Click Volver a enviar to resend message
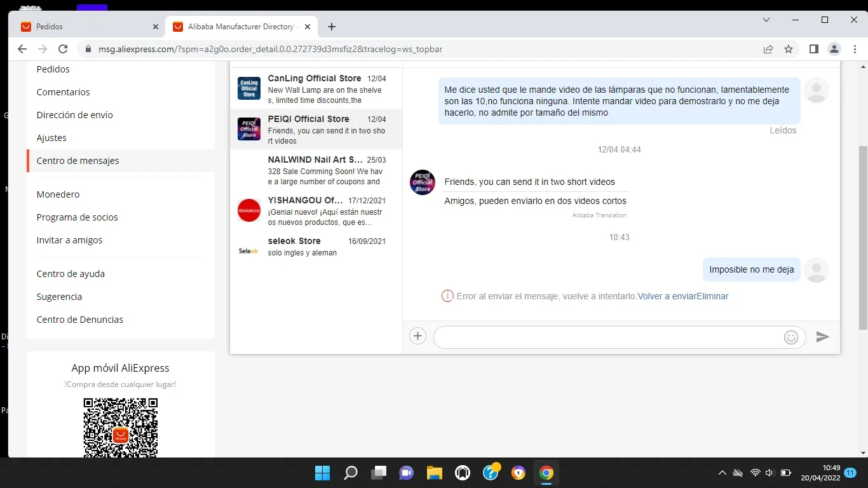The height and width of the screenshot is (488, 868). pos(667,296)
